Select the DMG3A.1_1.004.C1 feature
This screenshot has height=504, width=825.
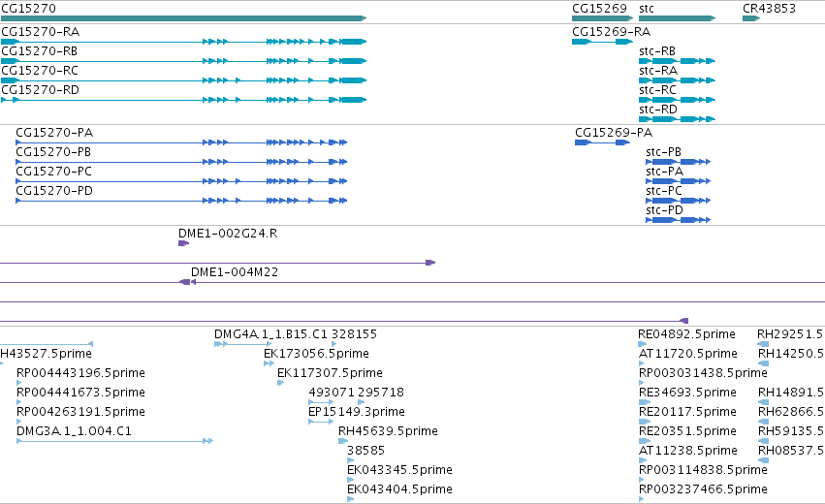pos(114,441)
